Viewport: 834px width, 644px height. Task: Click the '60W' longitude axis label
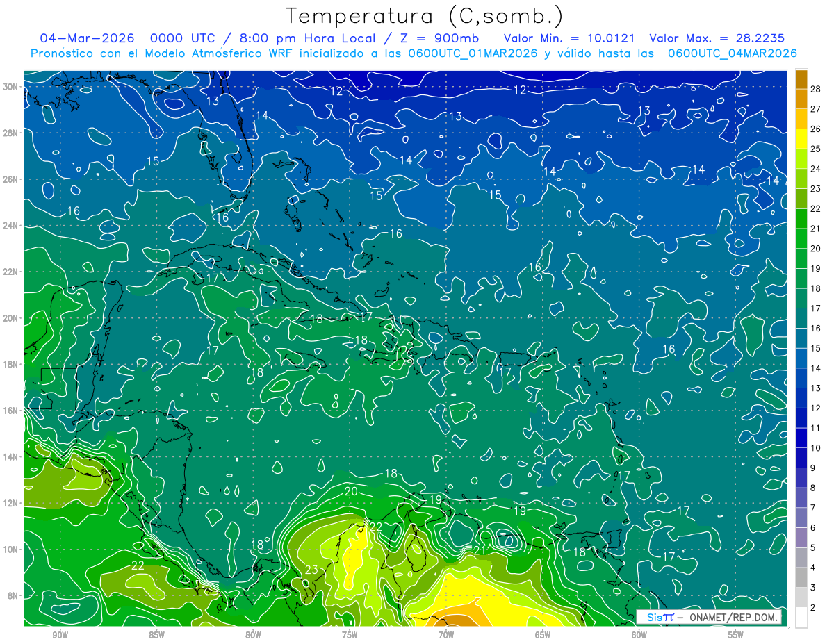[x=639, y=636]
